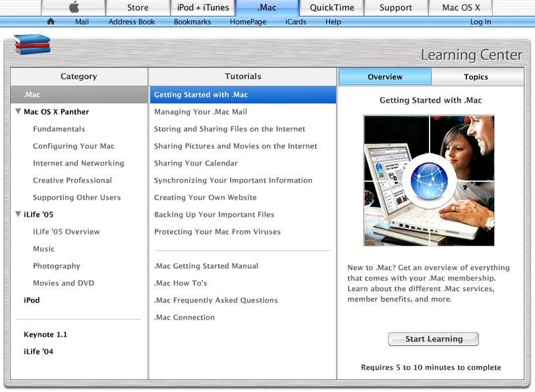Select Sharing Your Calendar tutorial
Screen dimensions: 535x392
tap(196, 163)
